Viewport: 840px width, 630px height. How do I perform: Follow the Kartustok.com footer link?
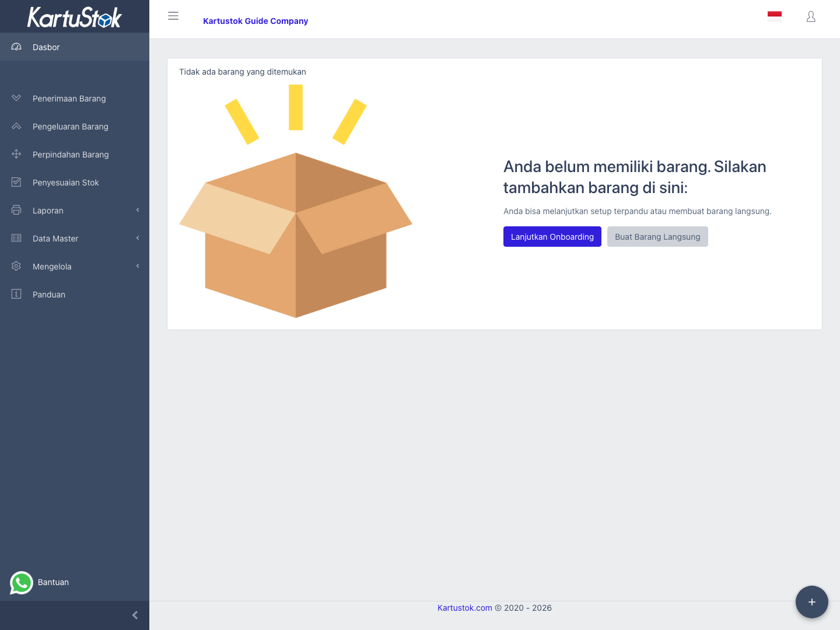465,608
